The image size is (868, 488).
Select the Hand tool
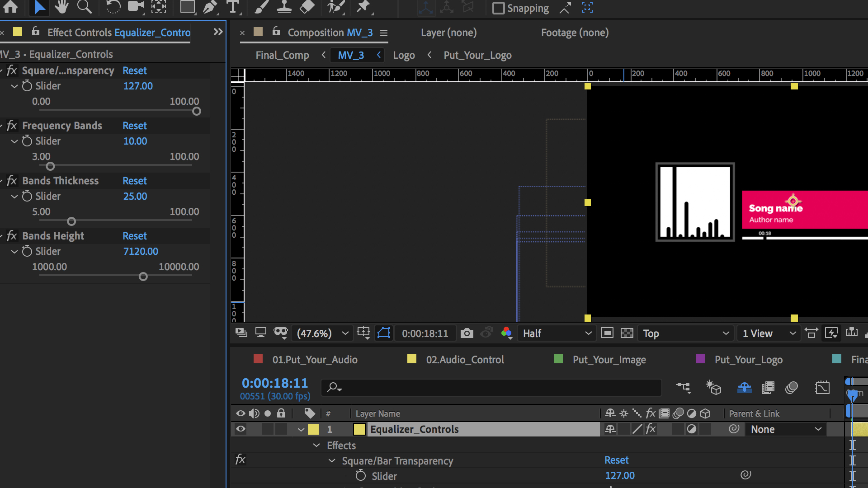point(62,7)
